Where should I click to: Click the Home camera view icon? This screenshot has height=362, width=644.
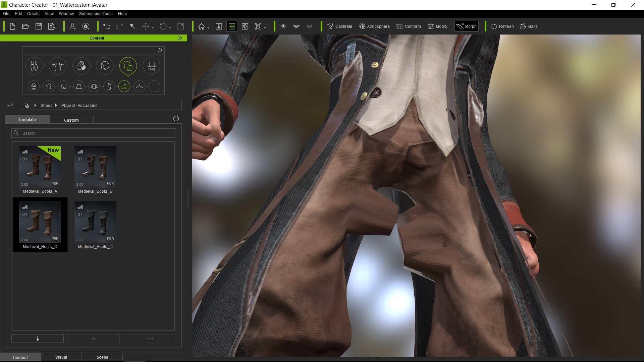point(201,26)
